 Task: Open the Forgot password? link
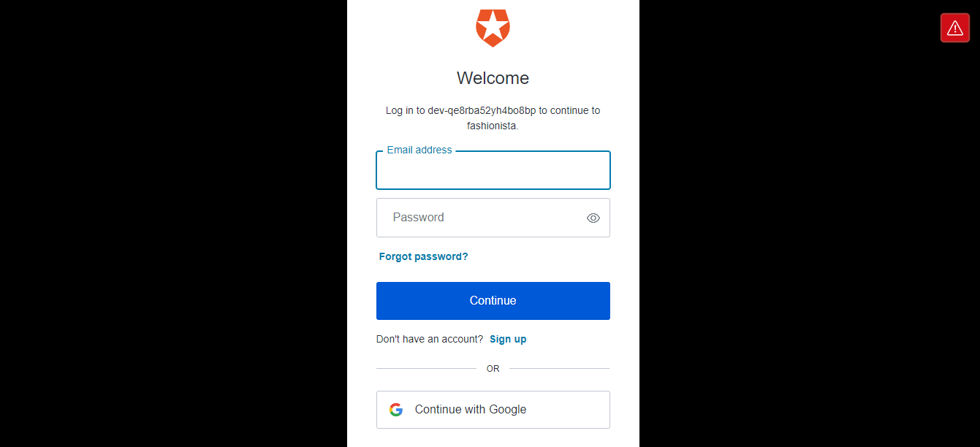point(423,256)
